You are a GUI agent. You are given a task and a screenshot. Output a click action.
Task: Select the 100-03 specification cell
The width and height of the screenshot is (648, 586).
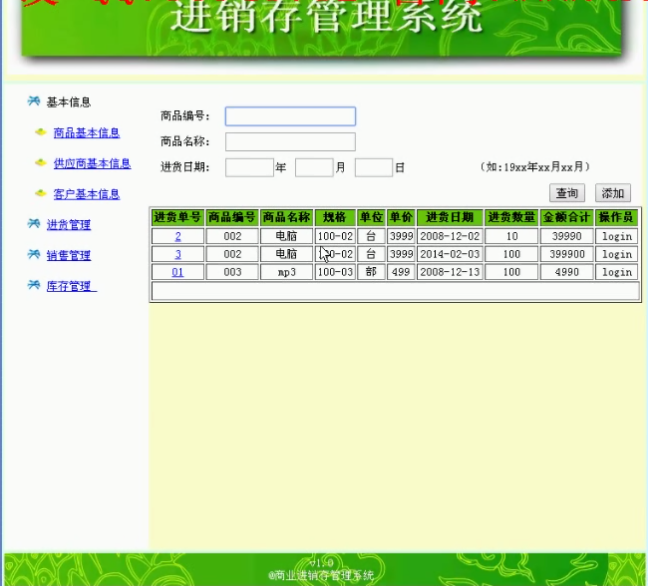[335, 272]
